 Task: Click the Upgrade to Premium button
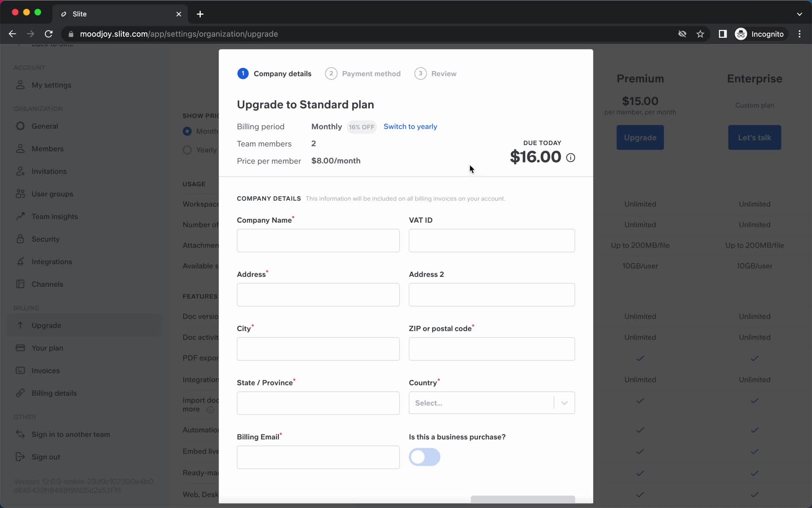pos(640,137)
